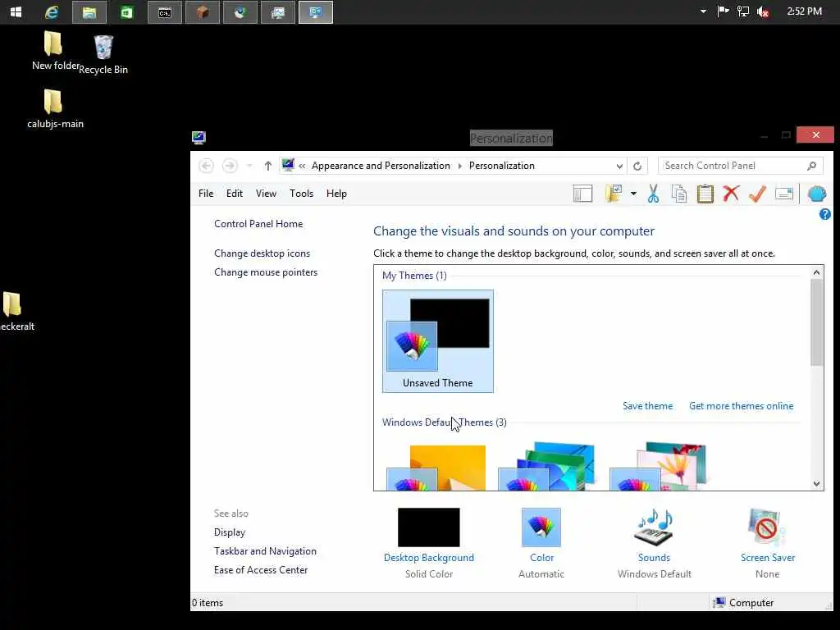Refresh the Personalization page

point(637,166)
